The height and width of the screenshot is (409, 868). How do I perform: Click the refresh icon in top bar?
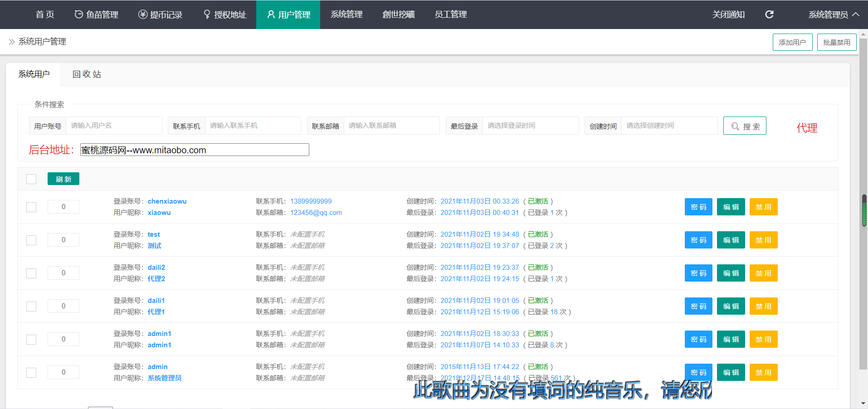click(769, 15)
